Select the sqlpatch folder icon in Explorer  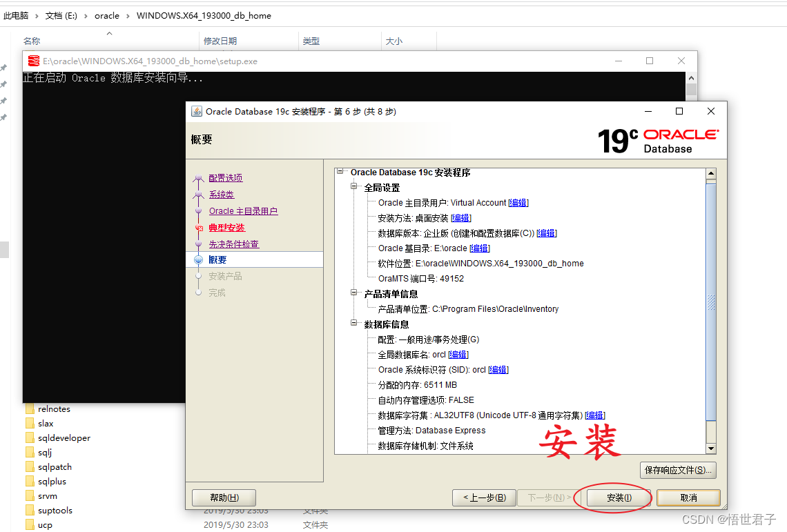[x=30, y=466]
